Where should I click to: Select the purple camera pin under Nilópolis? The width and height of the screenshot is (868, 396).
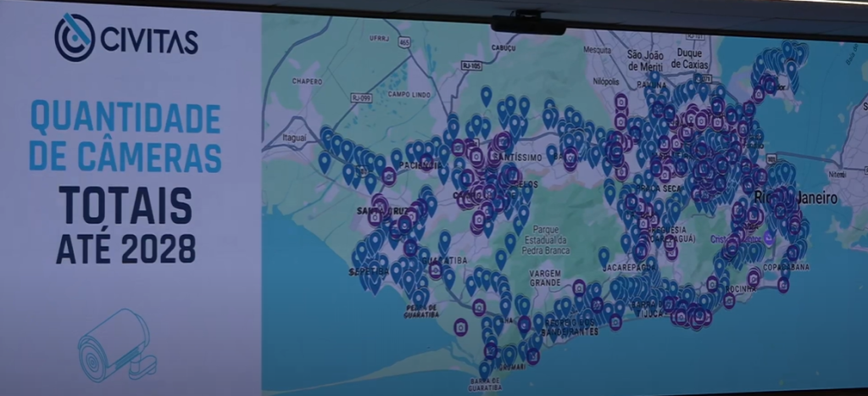tap(621, 102)
